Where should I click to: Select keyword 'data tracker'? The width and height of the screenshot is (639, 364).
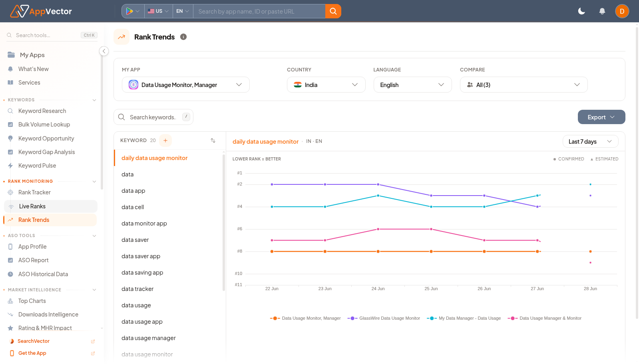click(x=168, y=289)
